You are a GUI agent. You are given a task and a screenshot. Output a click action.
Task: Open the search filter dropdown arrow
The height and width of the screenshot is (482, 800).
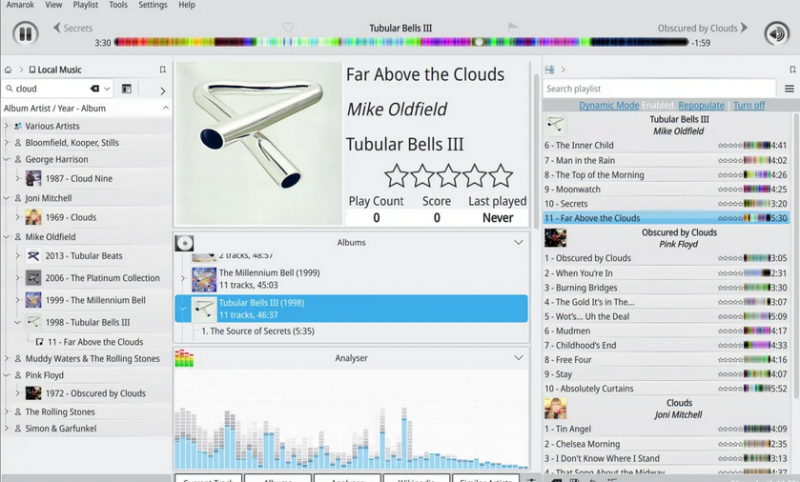click(x=107, y=89)
